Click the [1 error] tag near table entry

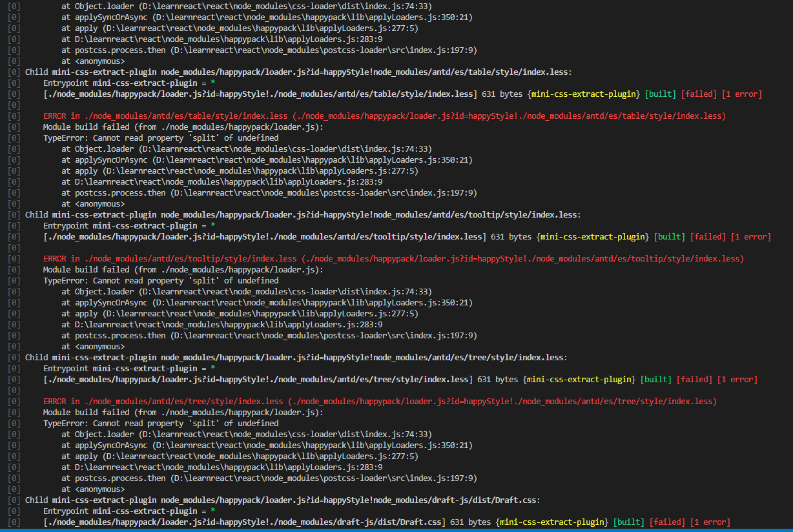point(741,94)
